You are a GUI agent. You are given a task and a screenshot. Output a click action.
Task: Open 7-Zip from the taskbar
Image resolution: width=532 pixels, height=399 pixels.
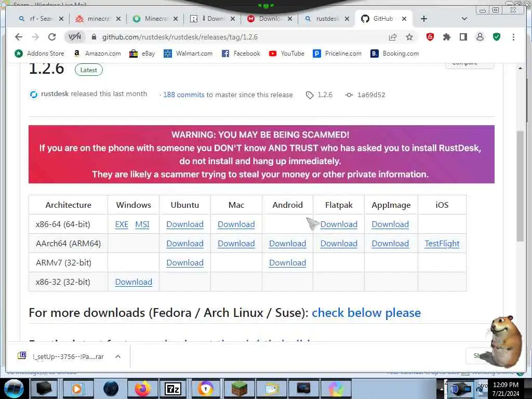[172, 389]
